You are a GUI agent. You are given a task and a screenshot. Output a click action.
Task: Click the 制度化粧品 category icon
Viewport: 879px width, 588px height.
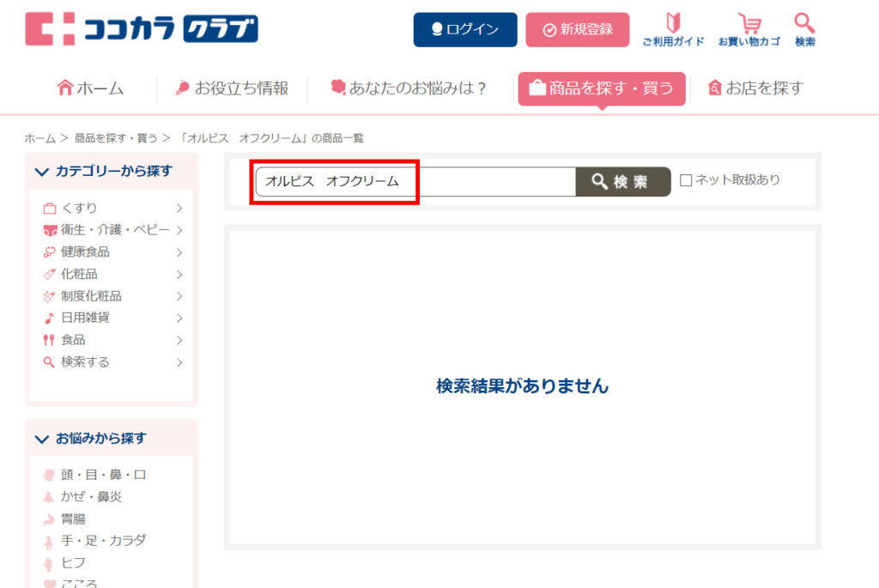pos(49,296)
